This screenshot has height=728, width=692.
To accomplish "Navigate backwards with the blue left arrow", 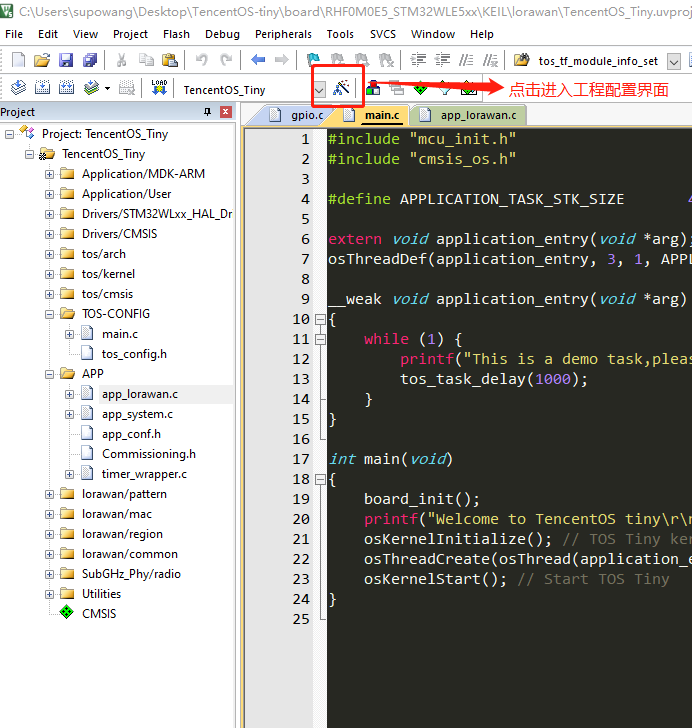I will [258, 60].
